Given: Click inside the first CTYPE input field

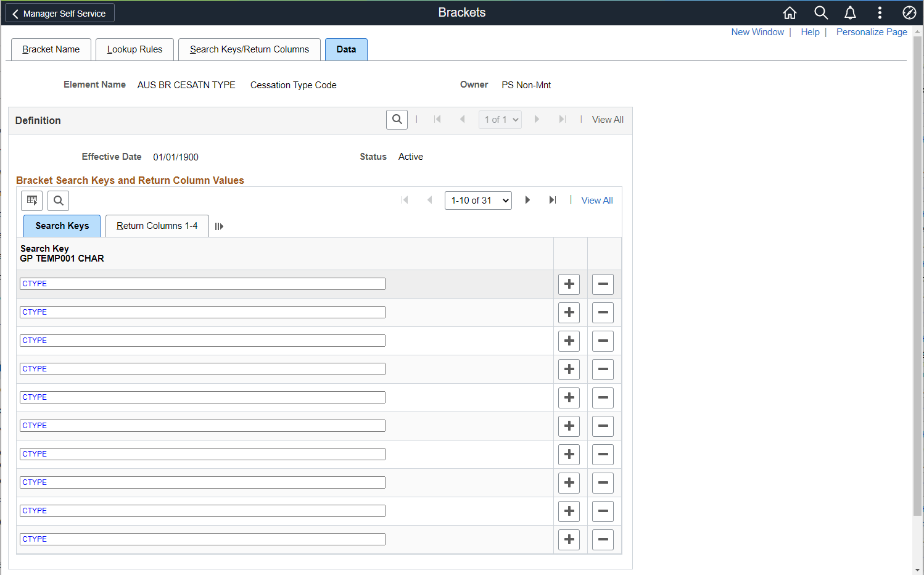Looking at the screenshot, I should tap(202, 283).
